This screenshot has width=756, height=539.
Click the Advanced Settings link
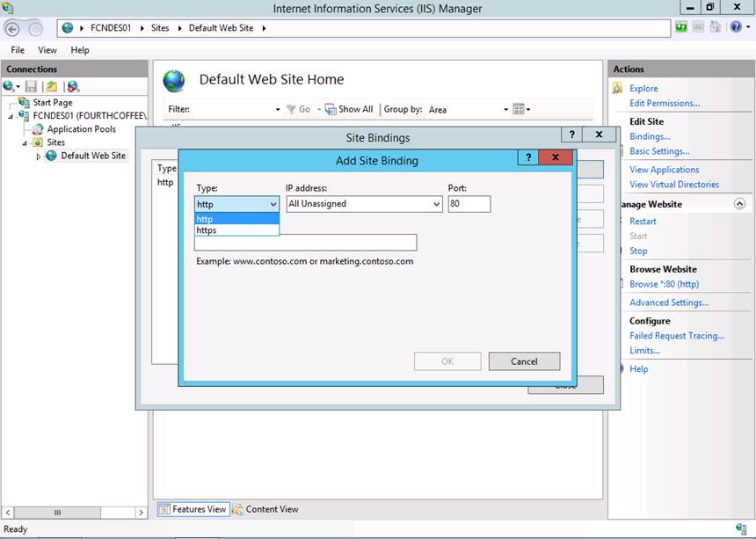coord(668,302)
